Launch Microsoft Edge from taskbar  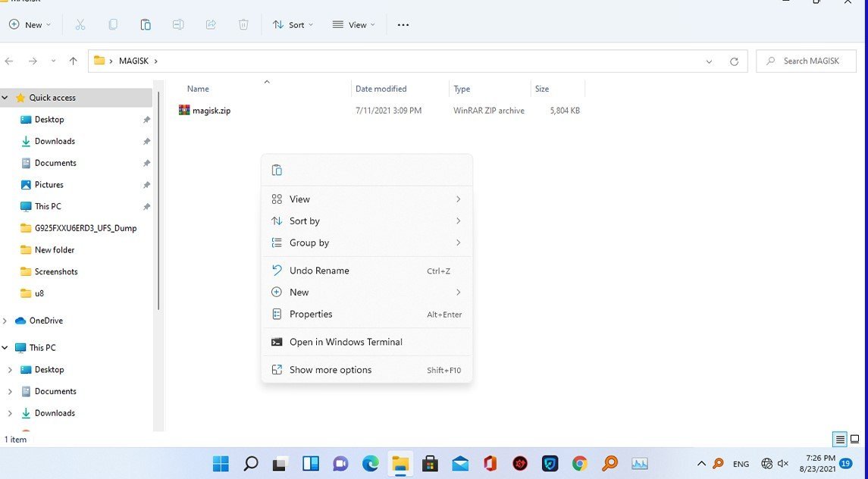click(371, 464)
